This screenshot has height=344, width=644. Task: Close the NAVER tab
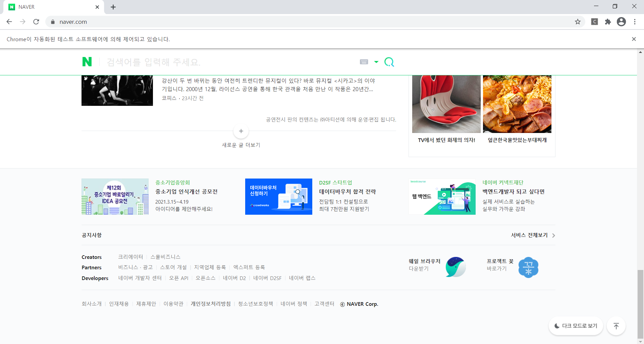[97, 7]
